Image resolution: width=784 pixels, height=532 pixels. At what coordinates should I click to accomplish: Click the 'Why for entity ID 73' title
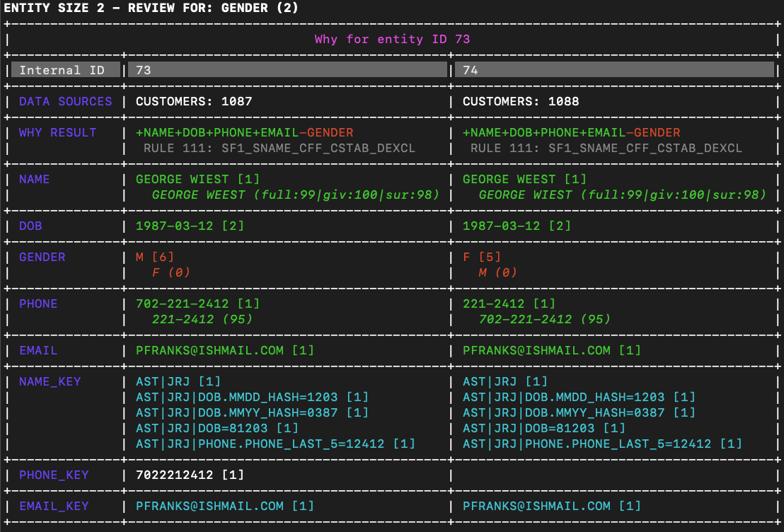[x=392, y=39]
